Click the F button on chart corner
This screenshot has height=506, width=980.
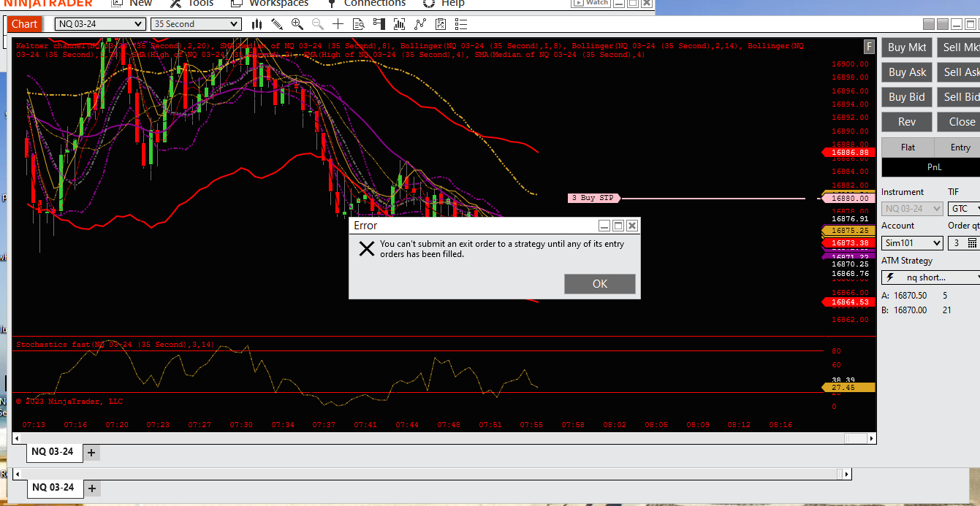[869, 47]
